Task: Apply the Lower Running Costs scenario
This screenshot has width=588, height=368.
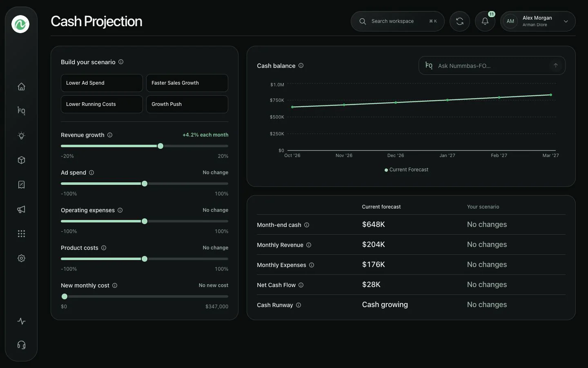Action: 102,104
